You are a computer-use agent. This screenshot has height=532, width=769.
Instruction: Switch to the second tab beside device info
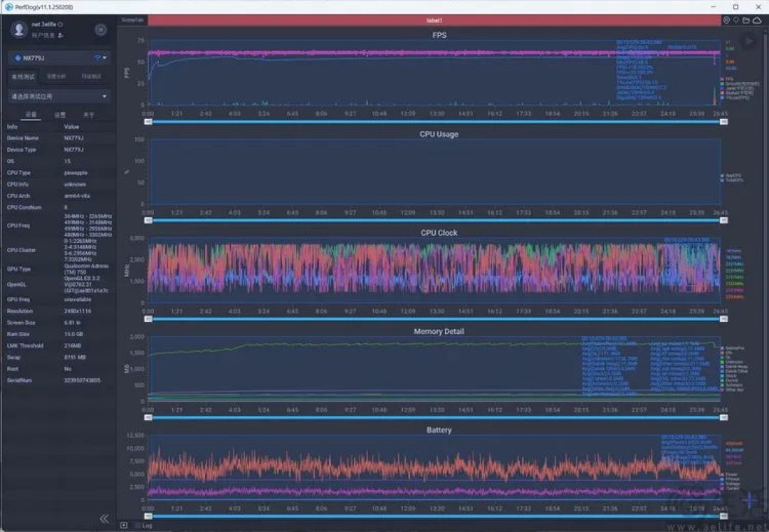click(60, 114)
